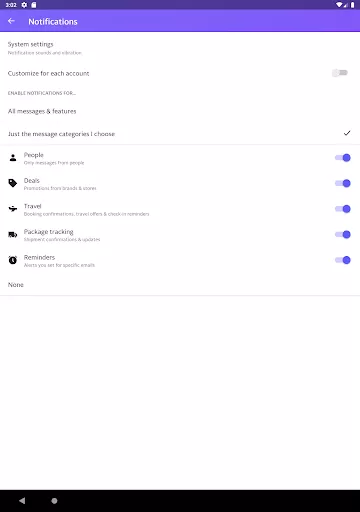Toggle off Travel notifications
The height and width of the screenshot is (512, 360).
click(343, 209)
